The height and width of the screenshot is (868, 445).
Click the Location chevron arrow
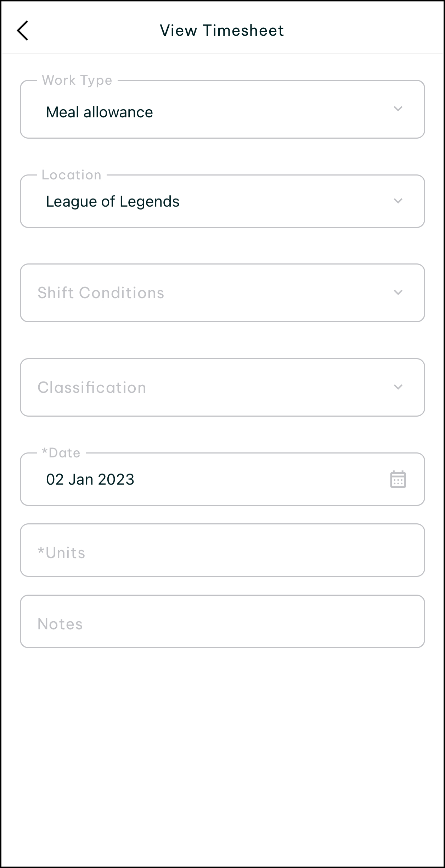tap(398, 201)
